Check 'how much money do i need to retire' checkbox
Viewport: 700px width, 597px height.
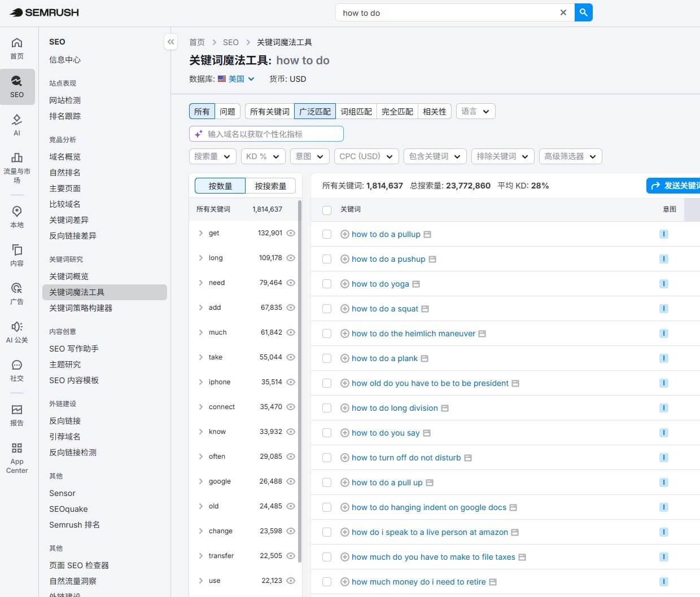[327, 582]
